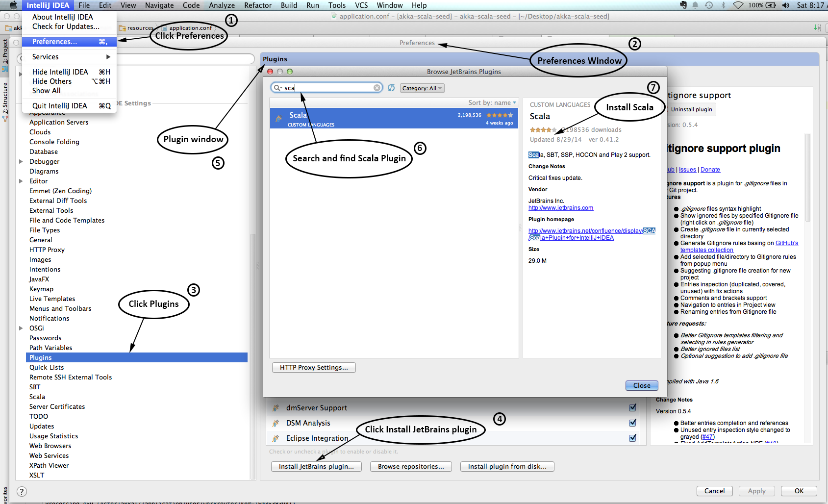Open the Sort by: name dropdown
This screenshot has height=504, width=828.
[x=492, y=102]
